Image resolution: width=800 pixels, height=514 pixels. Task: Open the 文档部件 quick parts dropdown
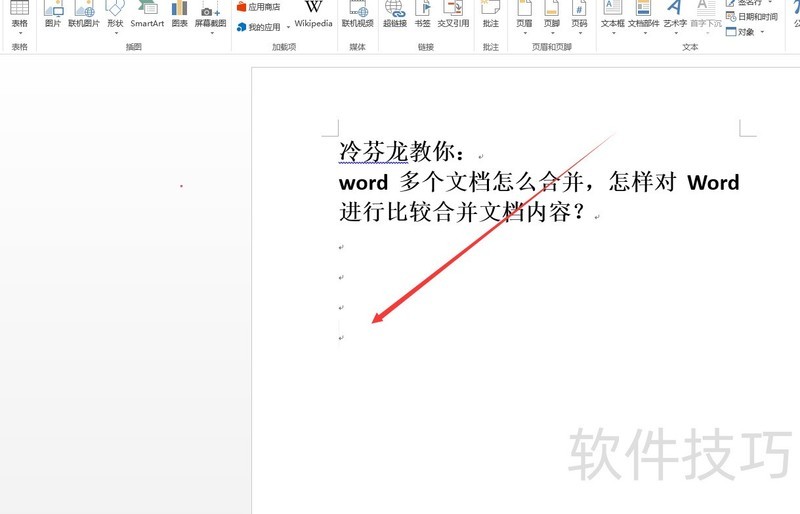click(643, 17)
